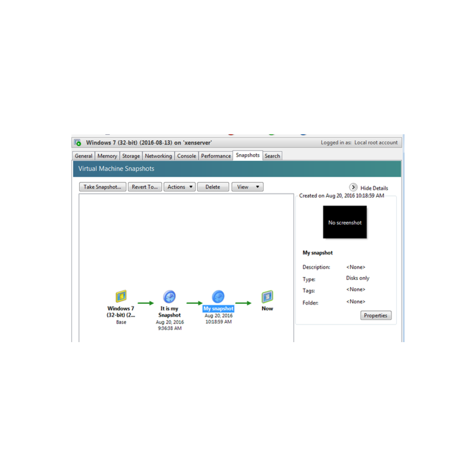476x476 pixels.
Task: Select the 'Now' current state icon
Action: (x=267, y=297)
